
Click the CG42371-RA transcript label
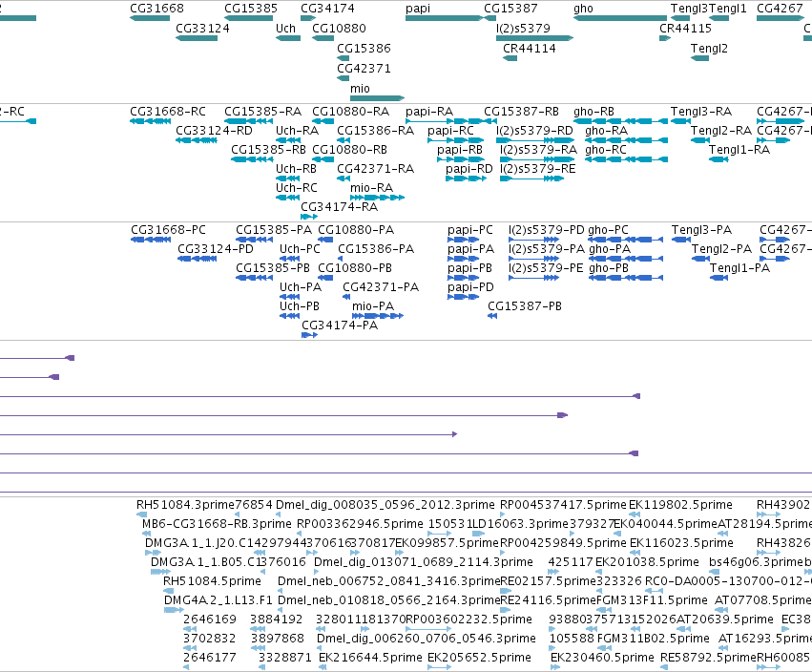(375, 169)
